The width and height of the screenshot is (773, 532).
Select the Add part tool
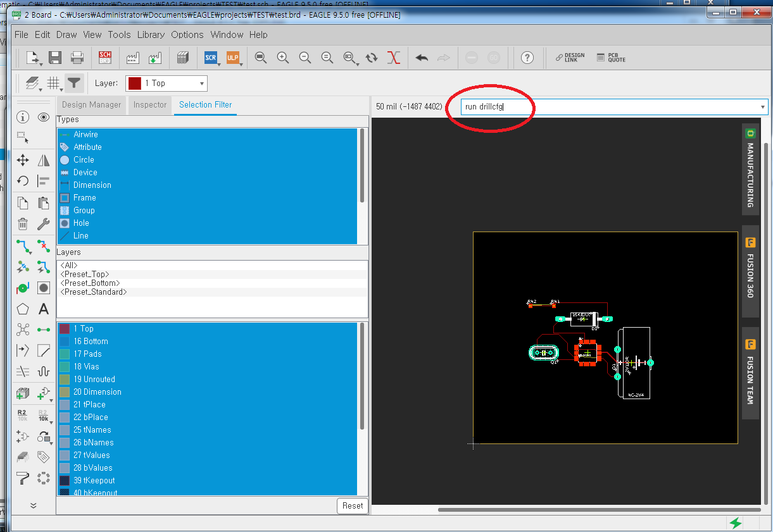[23, 393]
